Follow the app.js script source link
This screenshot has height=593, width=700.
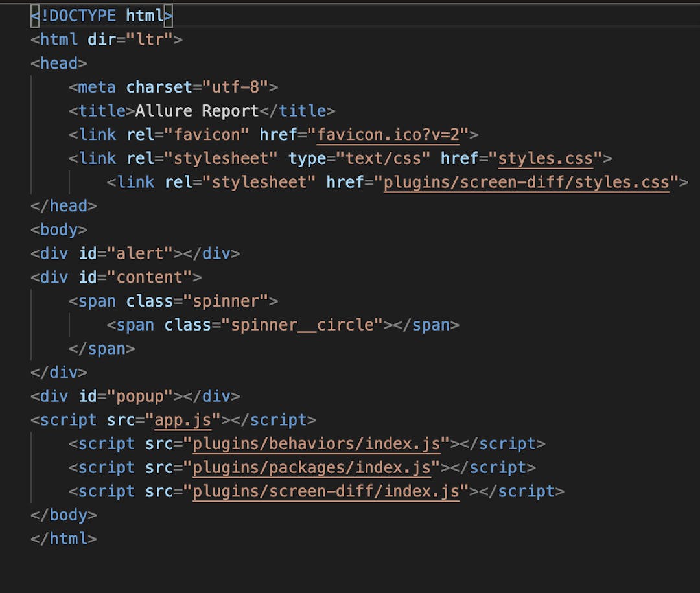(183, 420)
